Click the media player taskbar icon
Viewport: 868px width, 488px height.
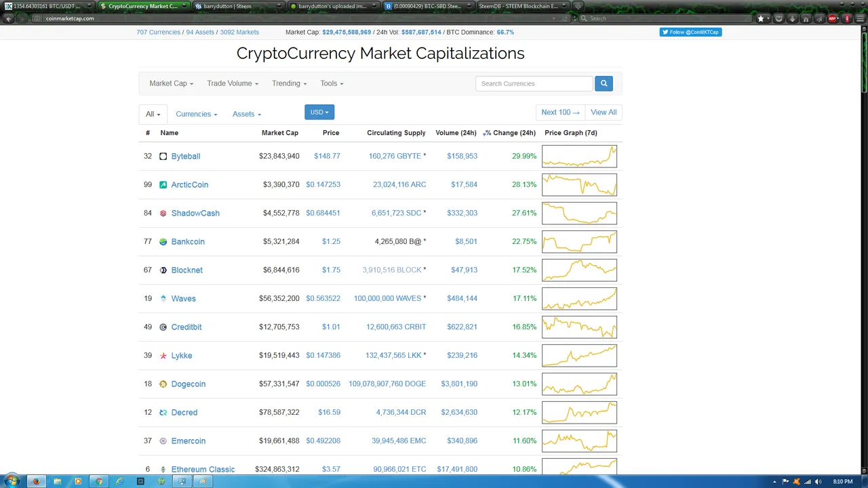coord(78,481)
